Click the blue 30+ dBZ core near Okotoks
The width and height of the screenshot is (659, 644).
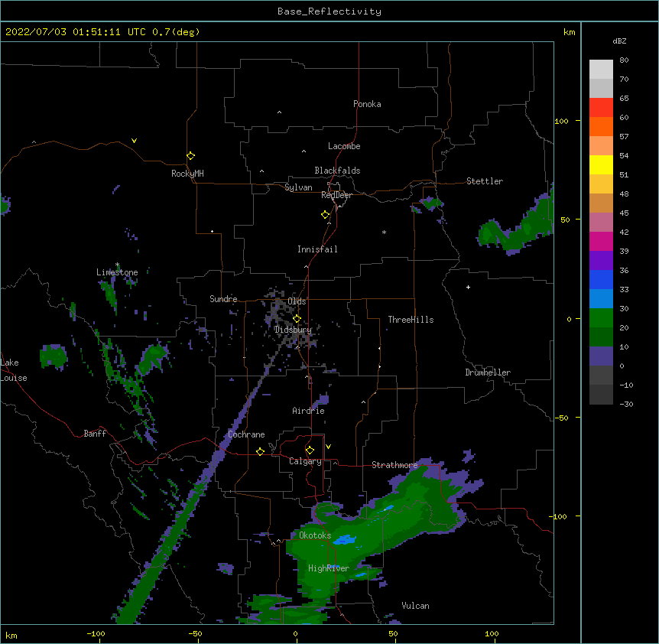point(345,539)
